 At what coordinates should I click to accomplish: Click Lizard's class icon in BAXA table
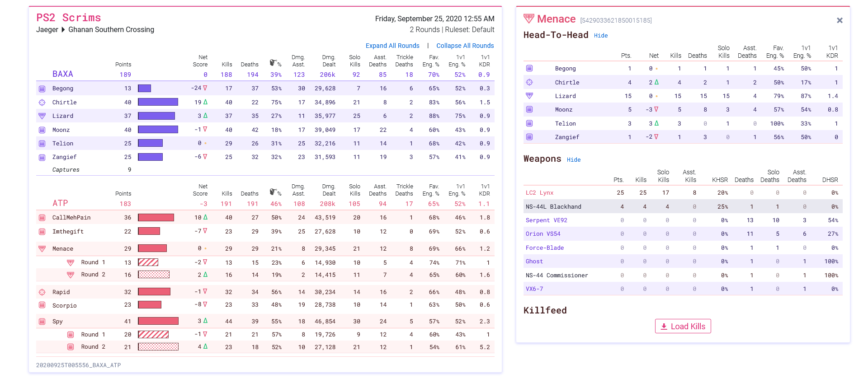(42, 116)
